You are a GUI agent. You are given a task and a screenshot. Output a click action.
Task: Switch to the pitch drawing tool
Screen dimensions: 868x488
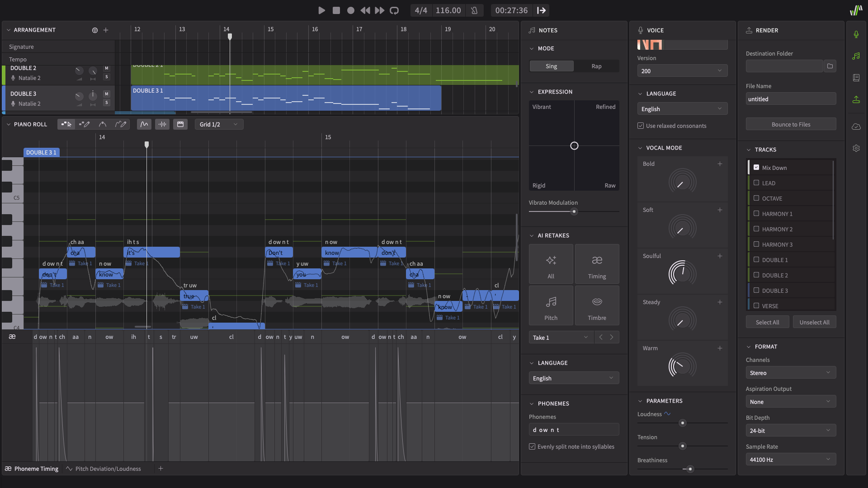click(x=121, y=124)
